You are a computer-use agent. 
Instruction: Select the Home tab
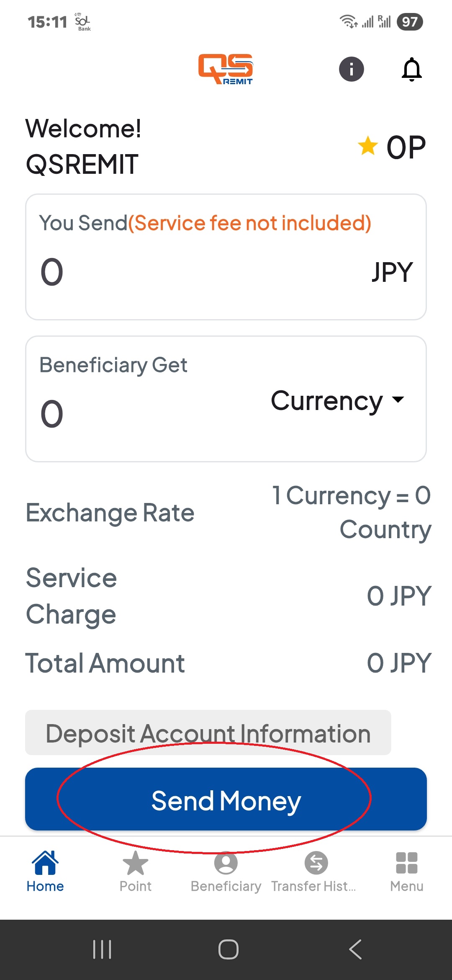(x=45, y=871)
